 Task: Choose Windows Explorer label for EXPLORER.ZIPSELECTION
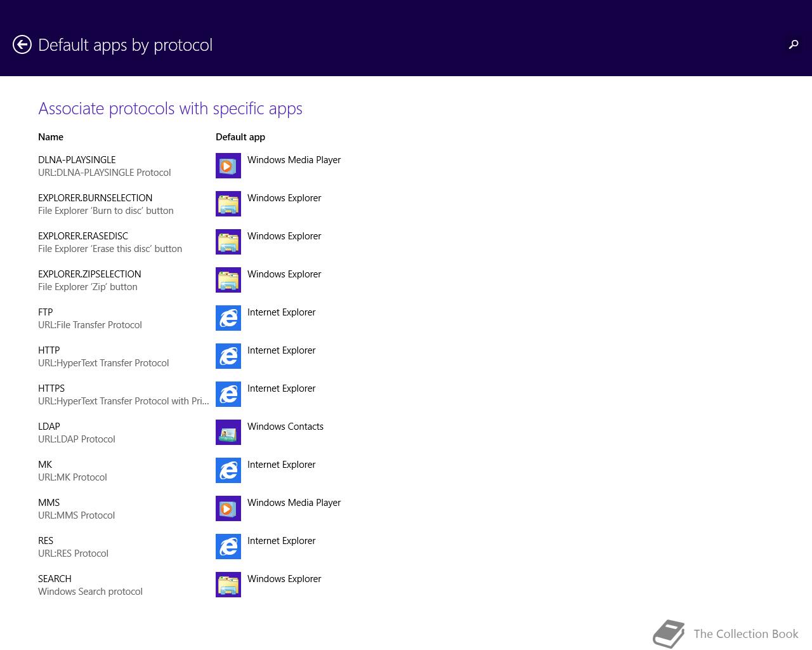point(284,274)
